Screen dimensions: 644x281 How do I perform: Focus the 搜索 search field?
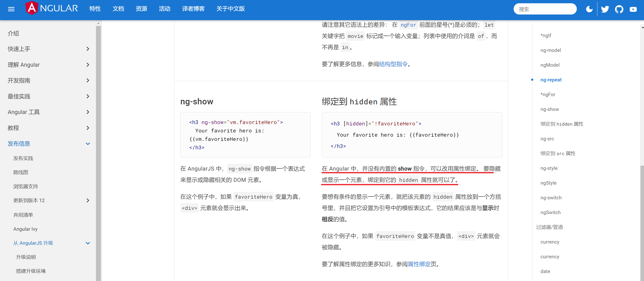tap(545, 9)
